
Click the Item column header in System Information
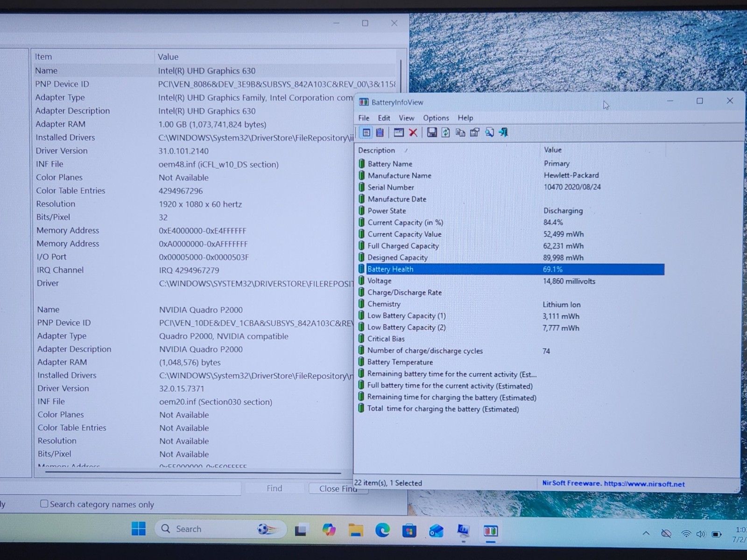click(x=92, y=56)
